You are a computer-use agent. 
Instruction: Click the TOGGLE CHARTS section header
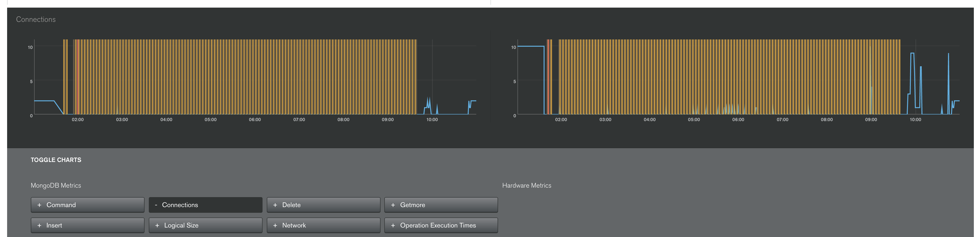[x=56, y=160]
